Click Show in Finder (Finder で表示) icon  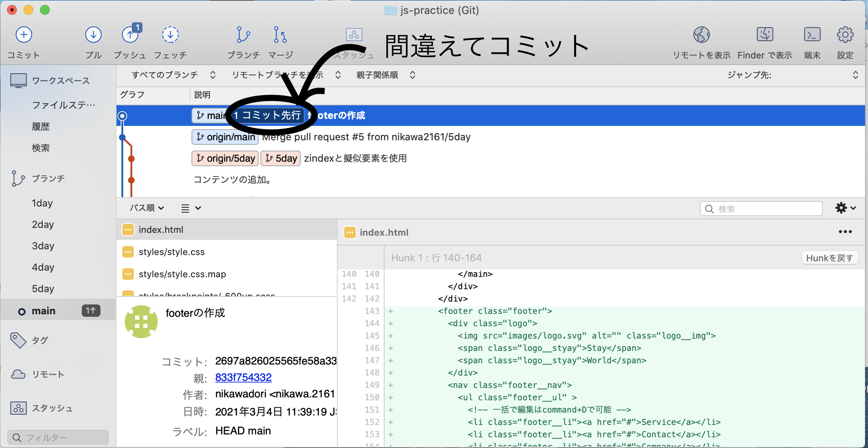pos(765,35)
